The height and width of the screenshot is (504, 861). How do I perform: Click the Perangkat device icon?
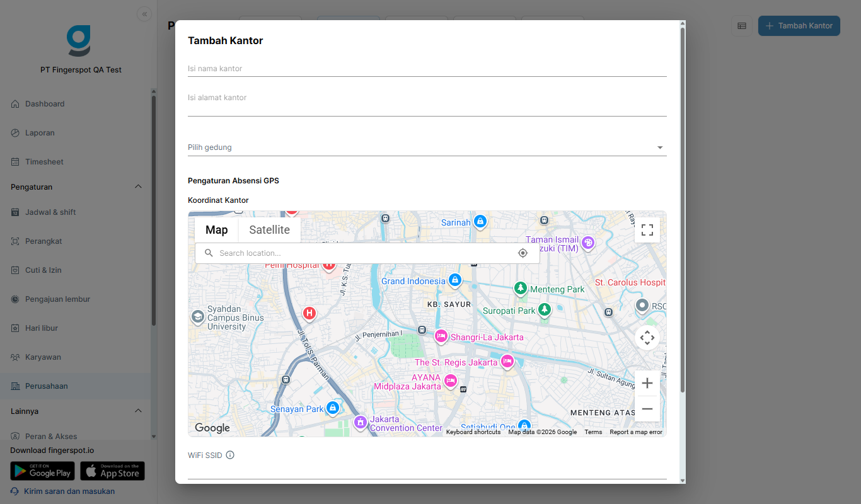[x=15, y=241]
